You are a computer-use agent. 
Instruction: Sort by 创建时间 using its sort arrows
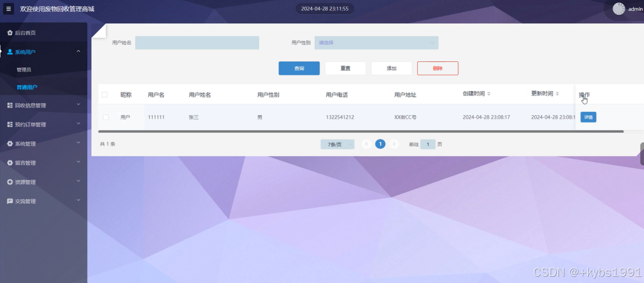pyautogui.click(x=489, y=94)
